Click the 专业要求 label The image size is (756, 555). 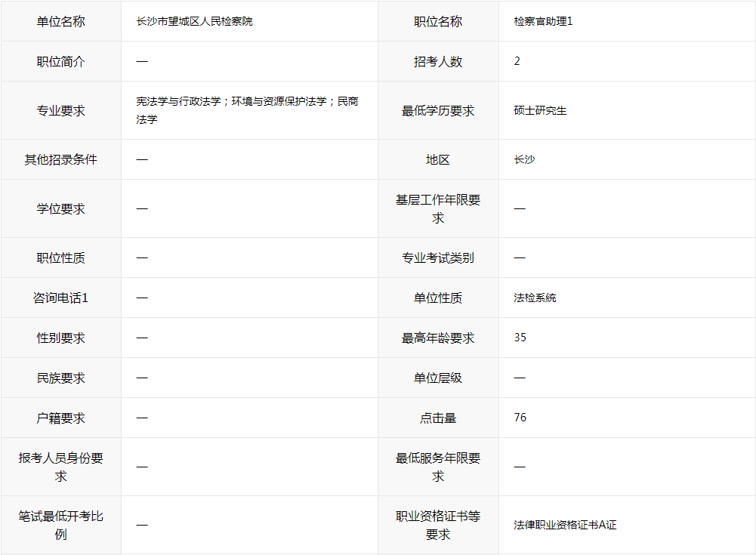pos(60,111)
